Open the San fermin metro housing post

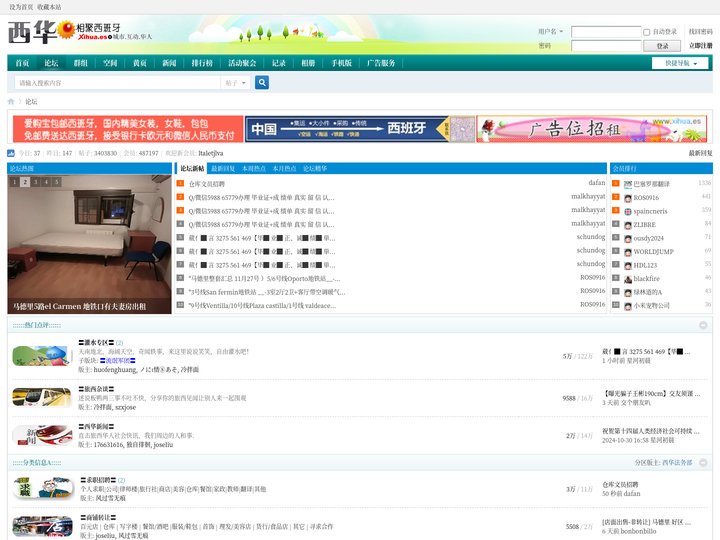point(267,292)
